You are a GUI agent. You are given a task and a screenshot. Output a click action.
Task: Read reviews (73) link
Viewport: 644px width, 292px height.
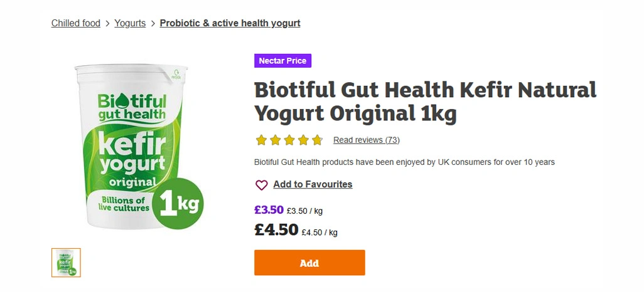(367, 140)
